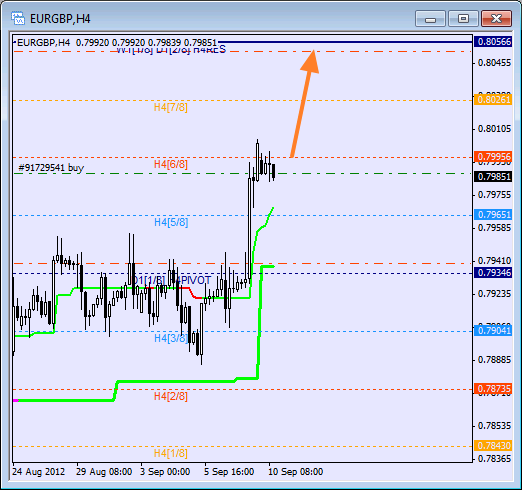522x490 pixels.
Task: Select the #91729541 buy order label
Action: coord(51,168)
